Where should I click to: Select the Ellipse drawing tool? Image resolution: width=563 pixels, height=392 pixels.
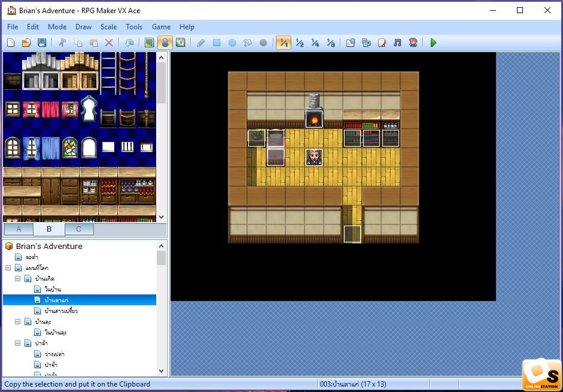point(232,42)
